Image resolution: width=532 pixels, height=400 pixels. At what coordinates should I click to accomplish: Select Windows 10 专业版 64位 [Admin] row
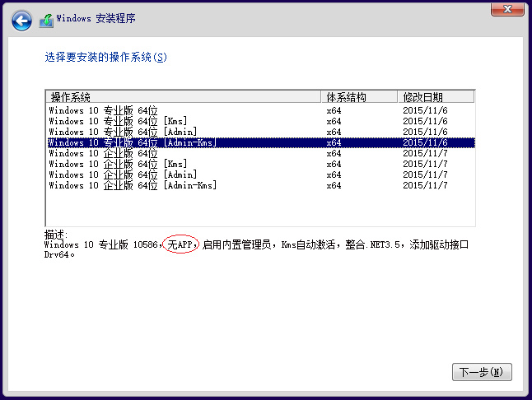point(260,132)
